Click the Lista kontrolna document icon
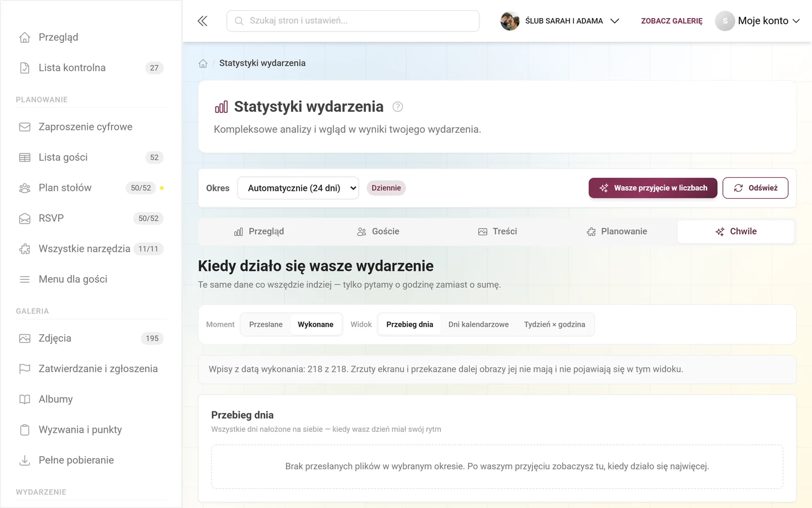The image size is (812, 508). pyautogui.click(x=25, y=68)
